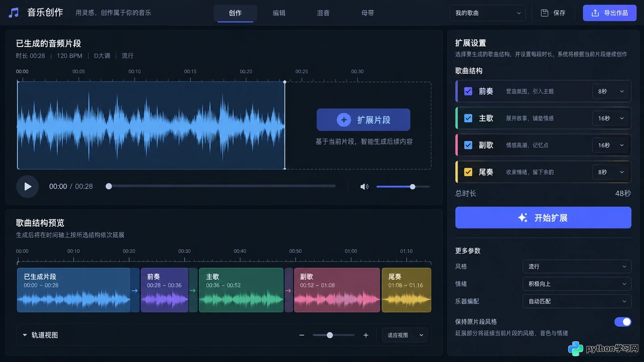Zoom out timeline with minus icon
644x362 pixels.
[302, 335]
